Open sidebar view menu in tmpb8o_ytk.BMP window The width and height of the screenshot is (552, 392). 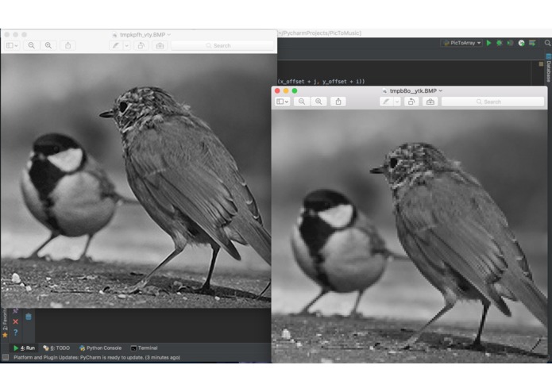pyautogui.click(x=282, y=102)
